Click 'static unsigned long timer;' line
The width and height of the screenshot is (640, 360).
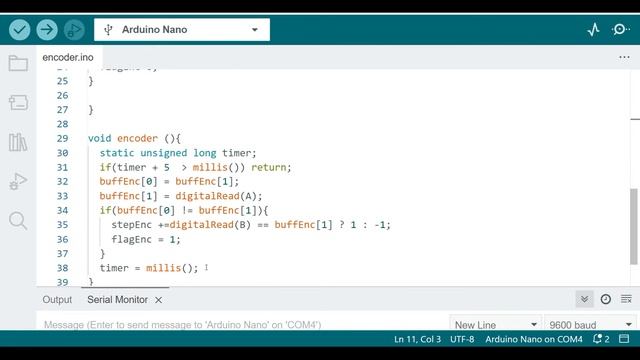click(x=178, y=153)
